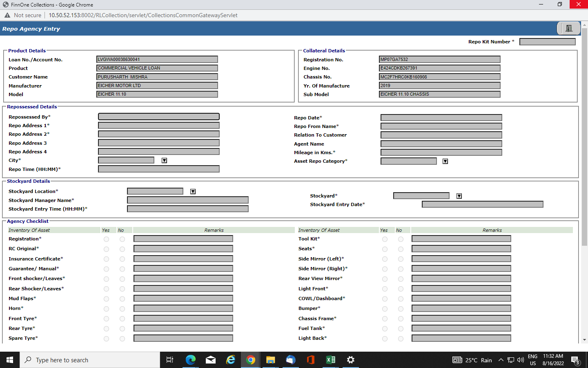Open Excel from the taskbar
The height and width of the screenshot is (368, 588).
point(331,360)
